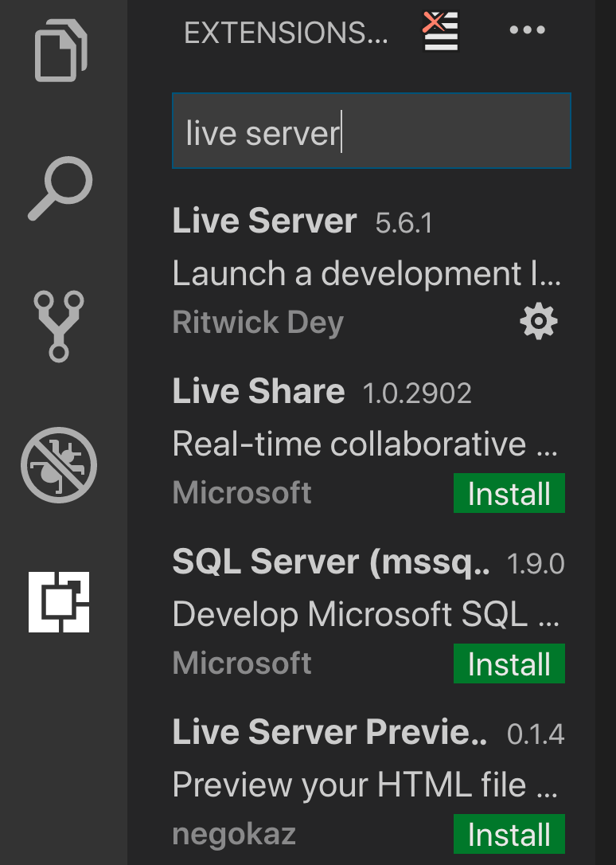The image size is (616, 865).
Task: Open the Live Server extension settings gear
Action: [538, 321]
